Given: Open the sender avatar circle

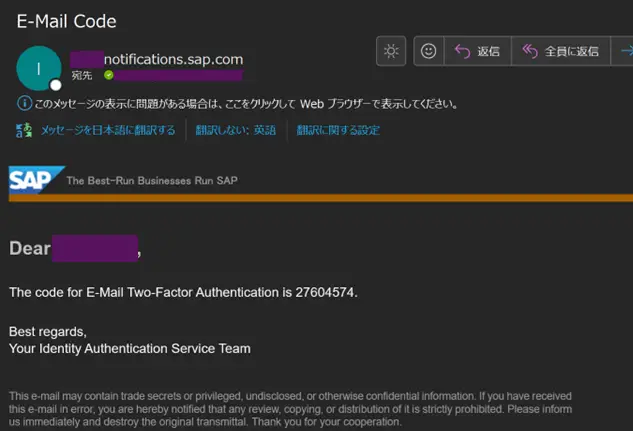Looking at the screenshot, I should pyautogui.click(x=39, y=68).
